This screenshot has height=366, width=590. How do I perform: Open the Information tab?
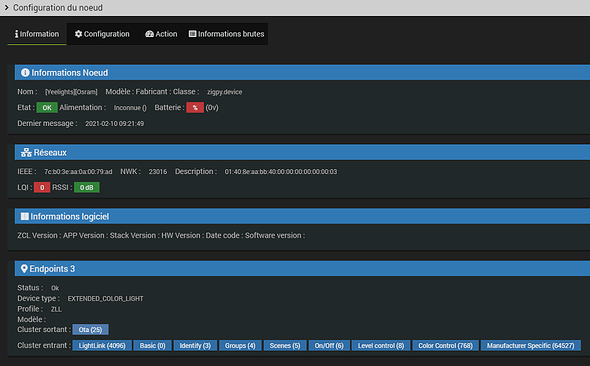(x=37, y=34)
